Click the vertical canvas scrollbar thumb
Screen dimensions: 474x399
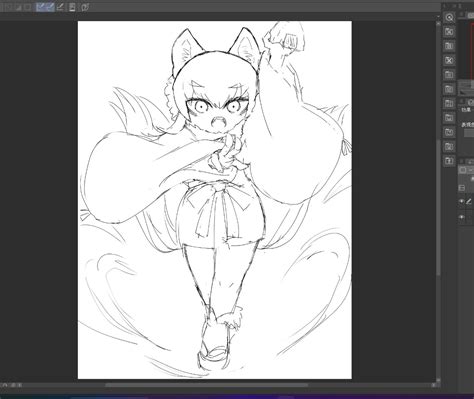coord(438,208)
